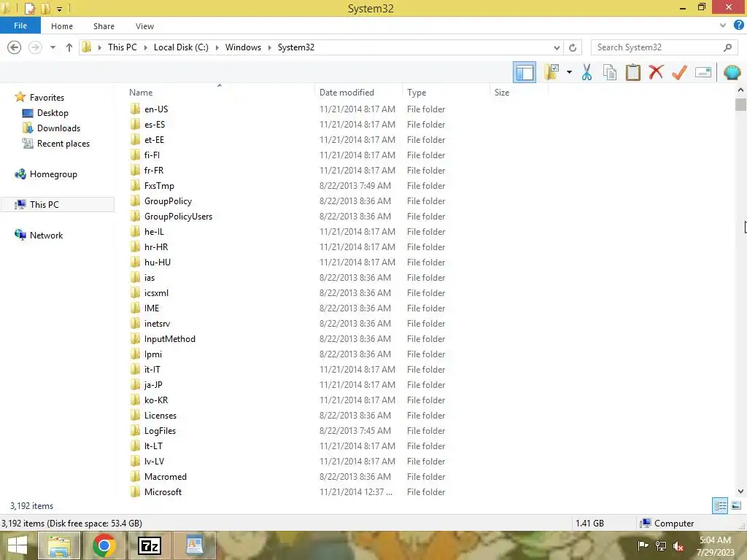The width and height of the screenshot is (747, 560).
Task: Click Windows in the address path
Action: (243, 47)
